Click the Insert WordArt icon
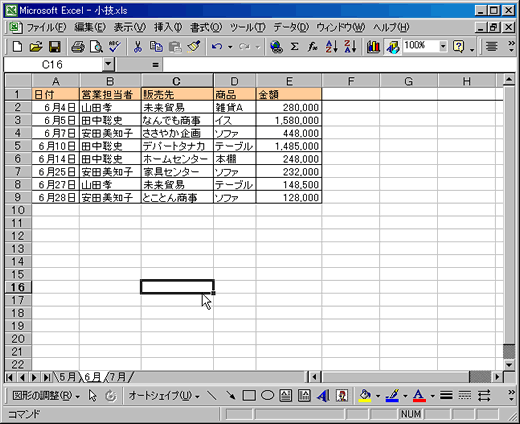This screenshot has height=424, width=520. [x=323, y=396]
